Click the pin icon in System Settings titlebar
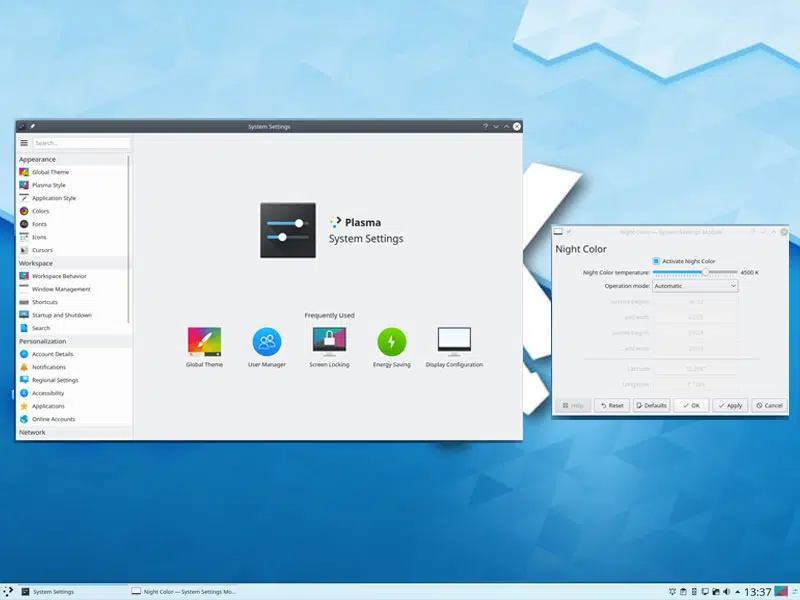 pyautogui.click(x=33, y=126)
